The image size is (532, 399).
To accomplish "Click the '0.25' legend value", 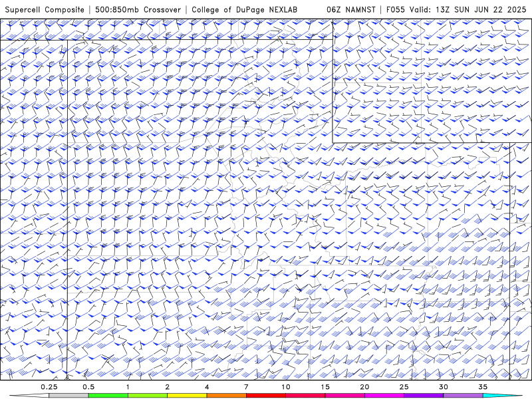I will click(x=49, y=387).
